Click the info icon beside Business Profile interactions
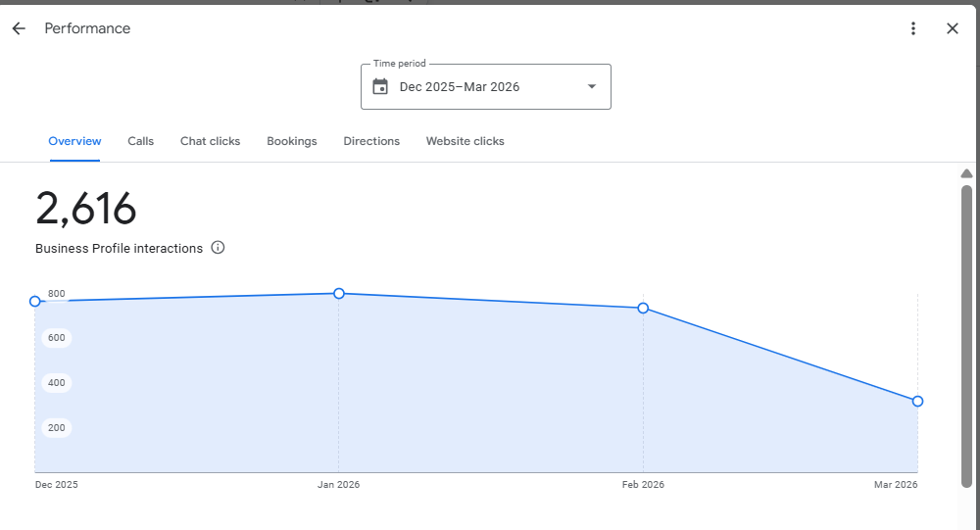 coord(218,248)
